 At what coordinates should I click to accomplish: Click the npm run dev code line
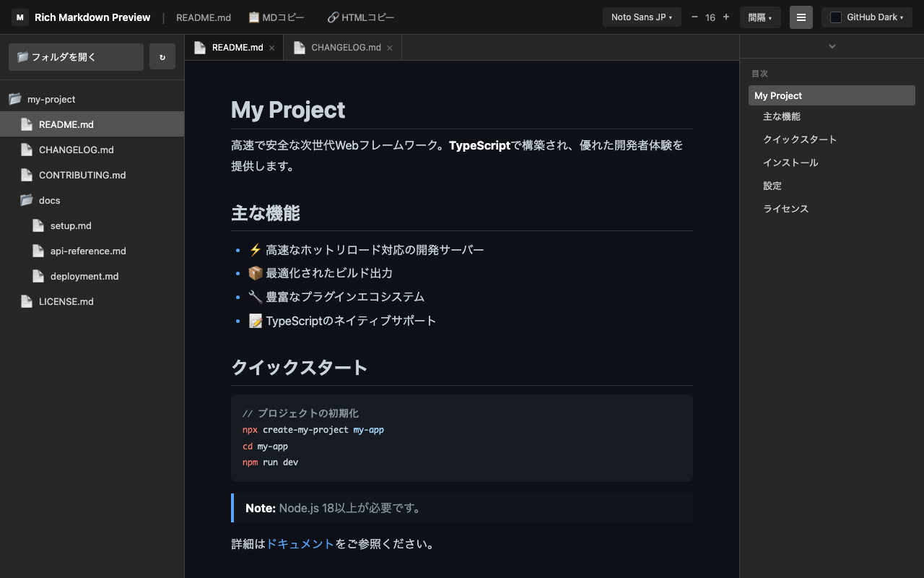[270, 462]
